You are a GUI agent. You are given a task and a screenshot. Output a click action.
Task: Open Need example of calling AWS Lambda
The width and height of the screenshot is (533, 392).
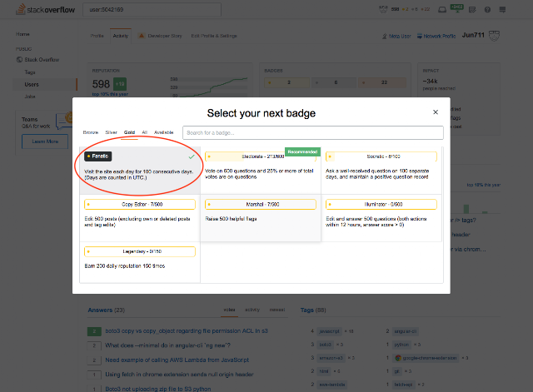177,360
